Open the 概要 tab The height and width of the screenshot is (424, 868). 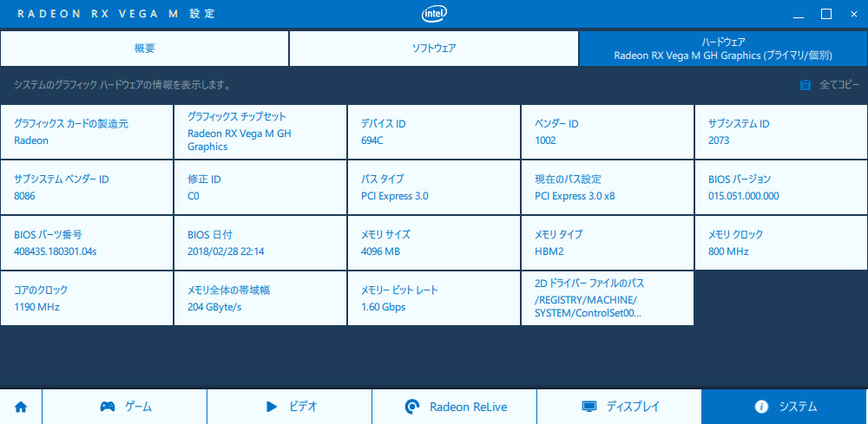click(144, 49)
